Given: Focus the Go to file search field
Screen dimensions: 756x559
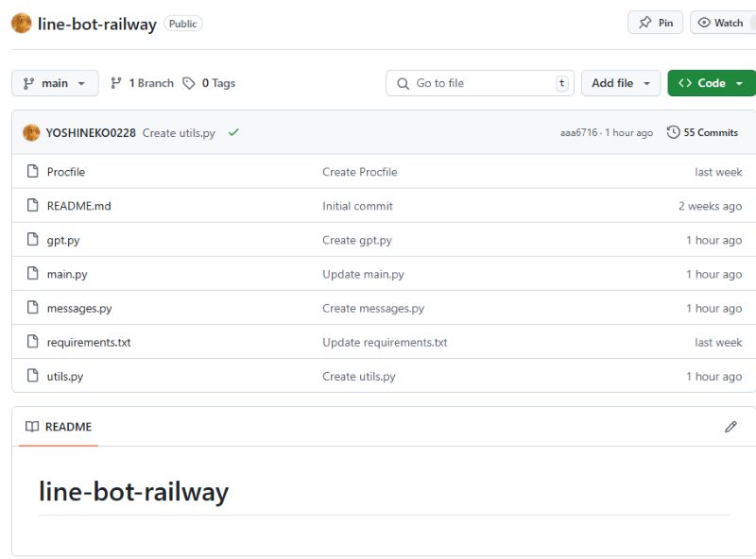Looking at the screenshot, I should point(480,83).
